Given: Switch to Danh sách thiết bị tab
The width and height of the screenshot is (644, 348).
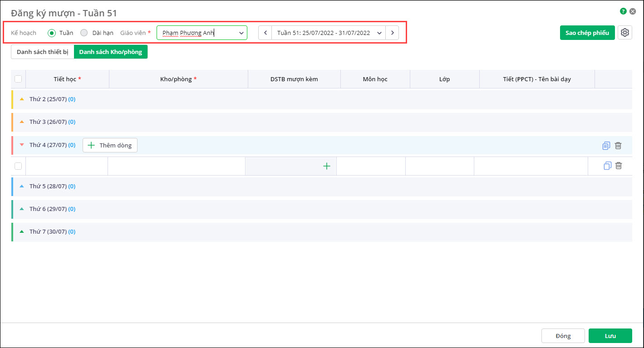Looking at the screenshot, I should coord(42,52).
